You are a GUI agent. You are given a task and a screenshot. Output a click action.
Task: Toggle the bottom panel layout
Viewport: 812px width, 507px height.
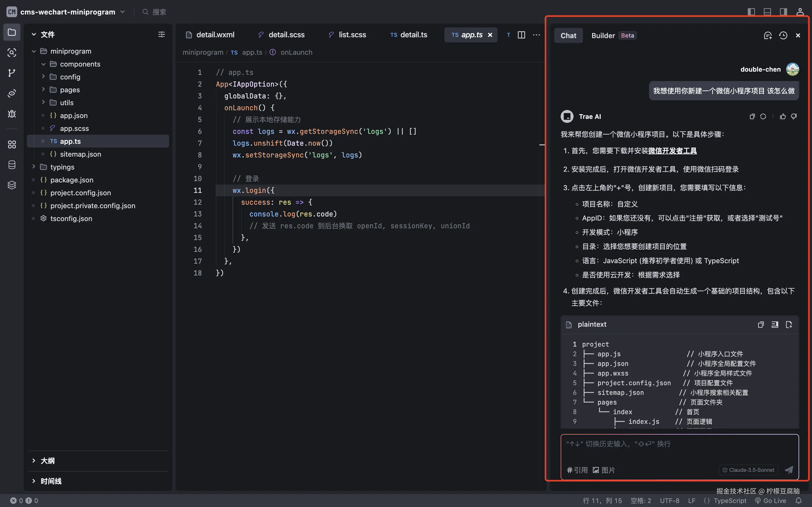pos(767,12)
